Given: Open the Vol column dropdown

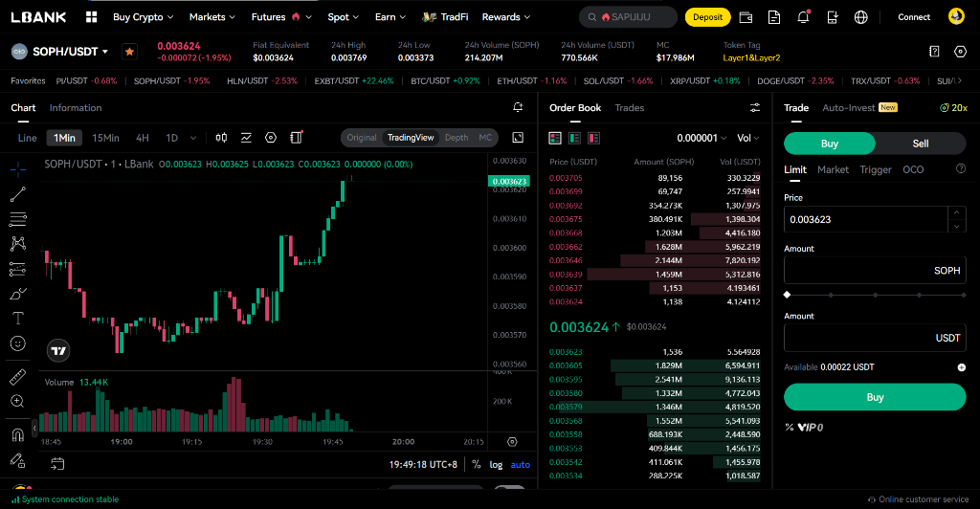Looking at the screenshot, I should 748,138.
